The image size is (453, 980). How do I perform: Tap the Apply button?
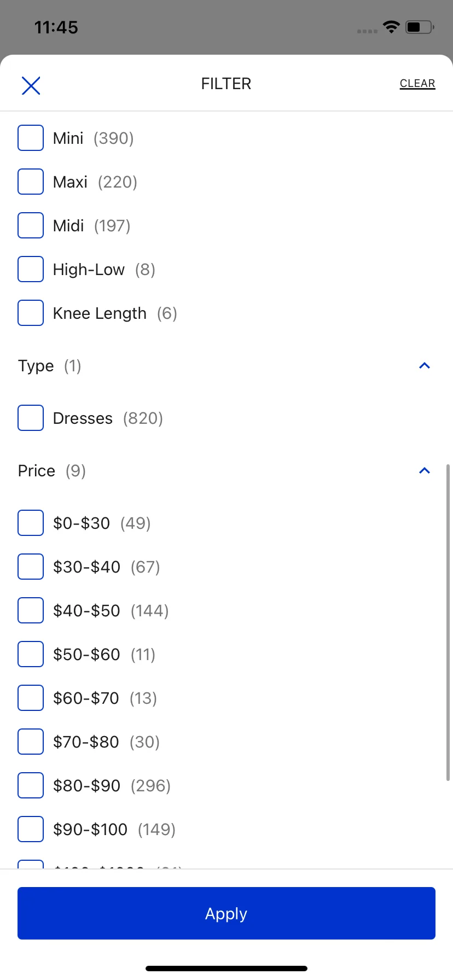pyautogui.click(x=226, y=913)
